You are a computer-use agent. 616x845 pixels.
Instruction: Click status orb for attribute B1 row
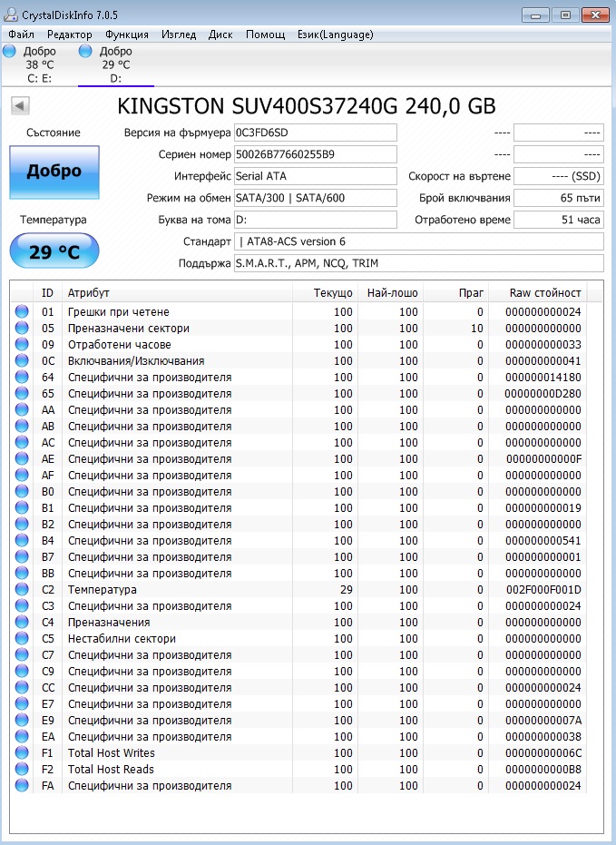(22, 507)
